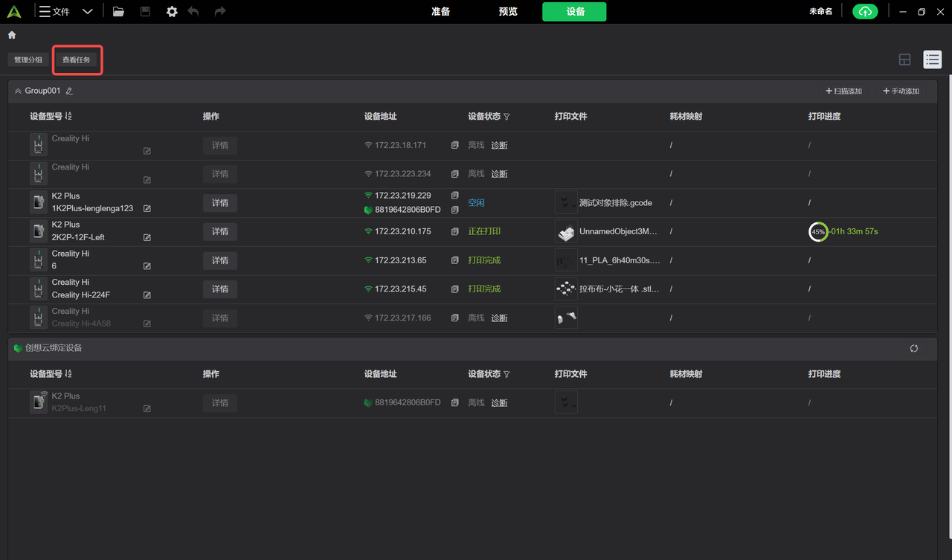Select the 设备 tab

574,11
